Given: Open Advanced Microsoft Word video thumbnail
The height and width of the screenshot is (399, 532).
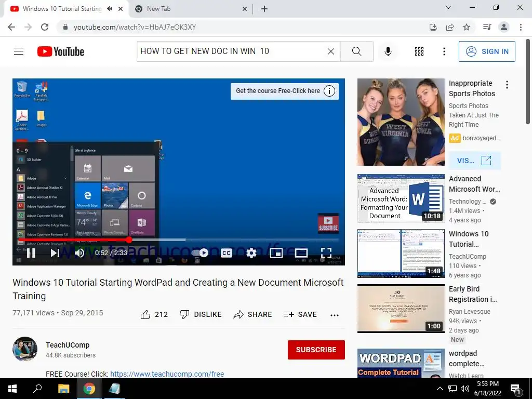Looking at the screenshot, I should click(x=401, y=198).
